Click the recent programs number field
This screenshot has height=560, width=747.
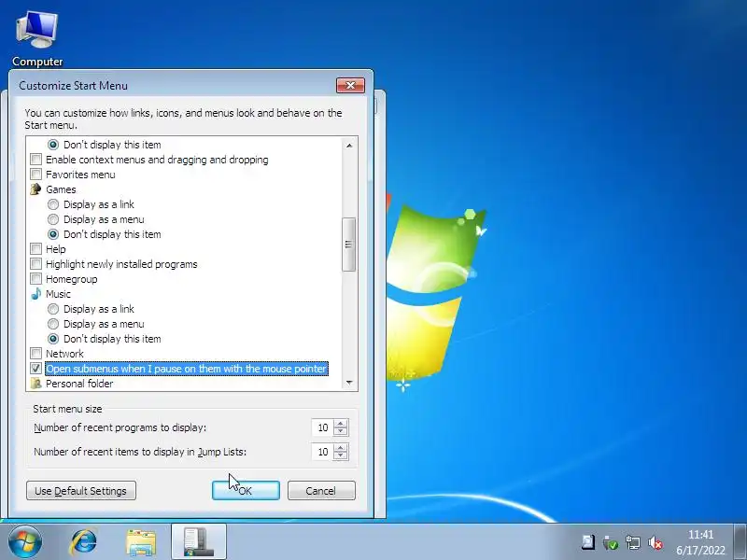pos(322,427)
